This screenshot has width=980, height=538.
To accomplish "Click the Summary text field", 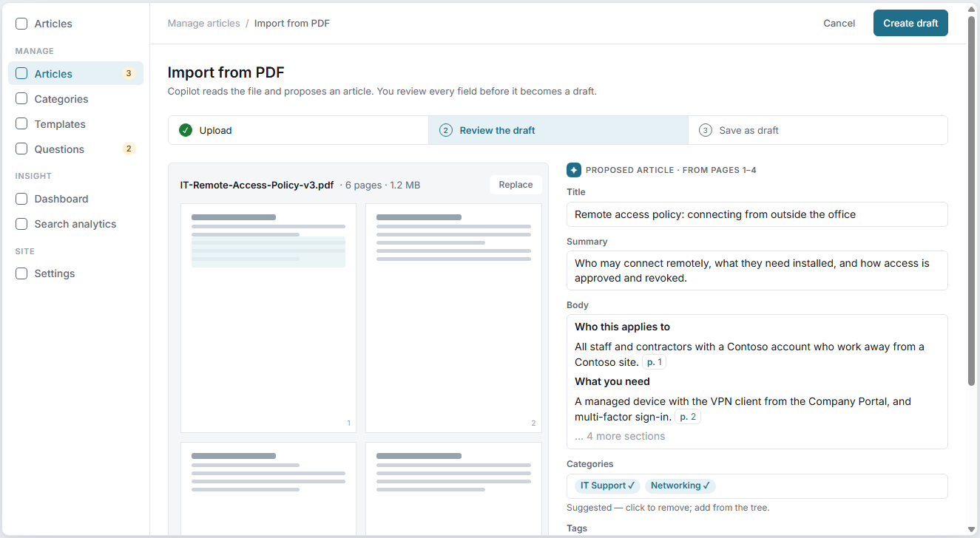I will [757, 270].
